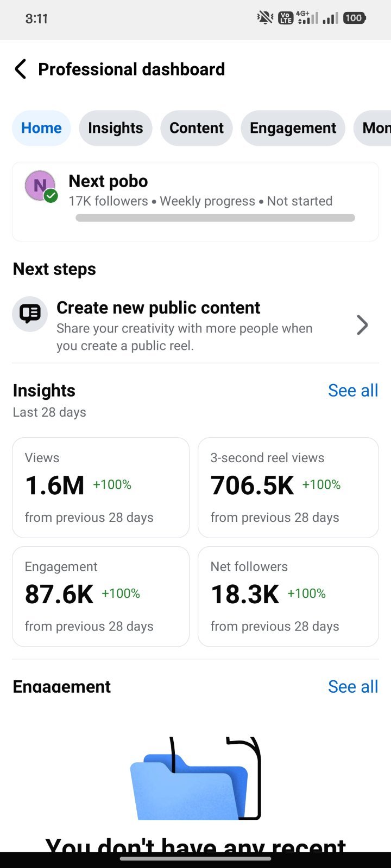This screenshot has width=391, height=868.
Task: Open See all for Insights
Action: pyautogui.click(x=353, y=391)
